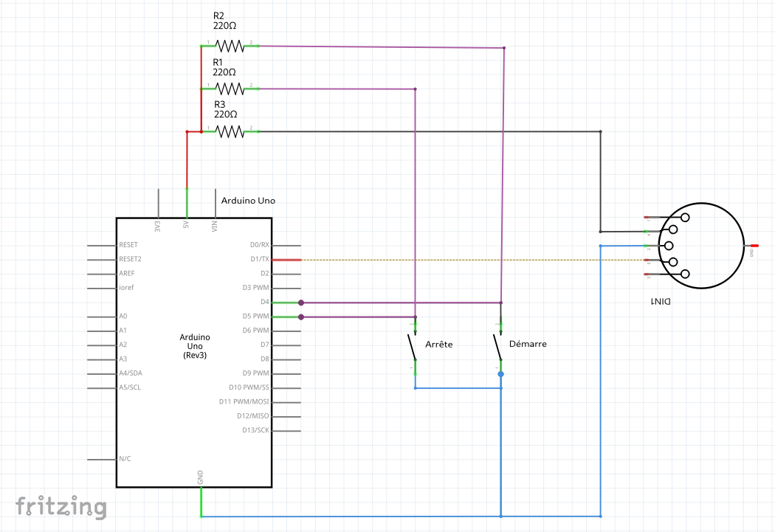Screen dimensions: 775x532
Task: Select the DIN1 circular connector symbol
Action: 701,246
